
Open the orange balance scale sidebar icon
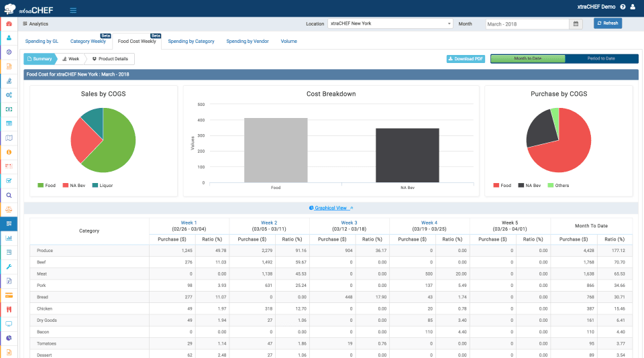coord(9,209)
